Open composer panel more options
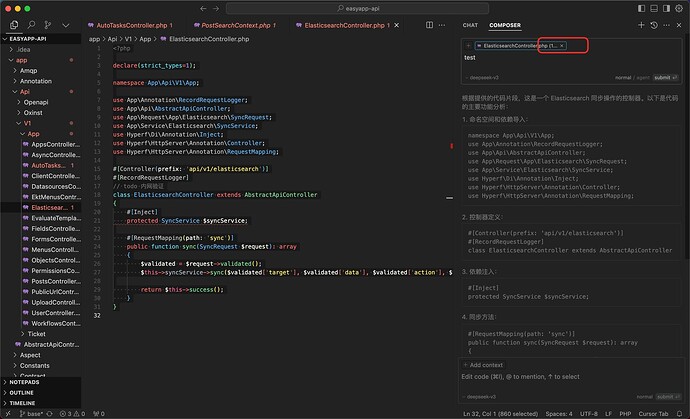The image size is (690, 419). [x=667, y=25]
